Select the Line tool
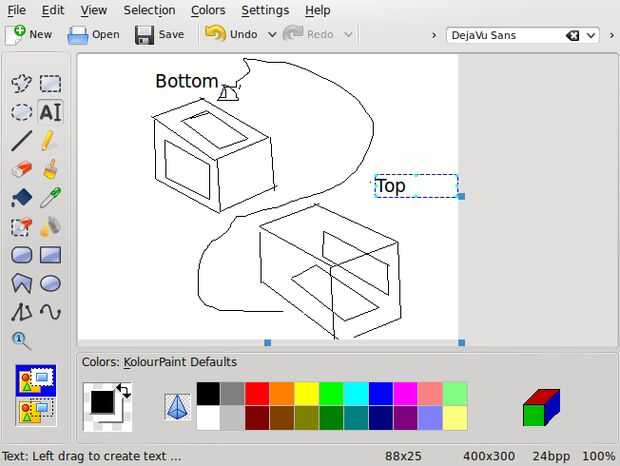This screenshot has width=620, height=466. pos(21,141)
